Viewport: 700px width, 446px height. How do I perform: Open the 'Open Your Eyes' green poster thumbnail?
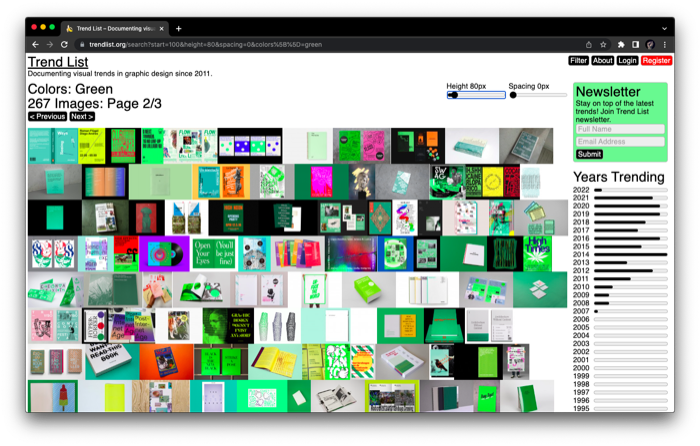214,254
